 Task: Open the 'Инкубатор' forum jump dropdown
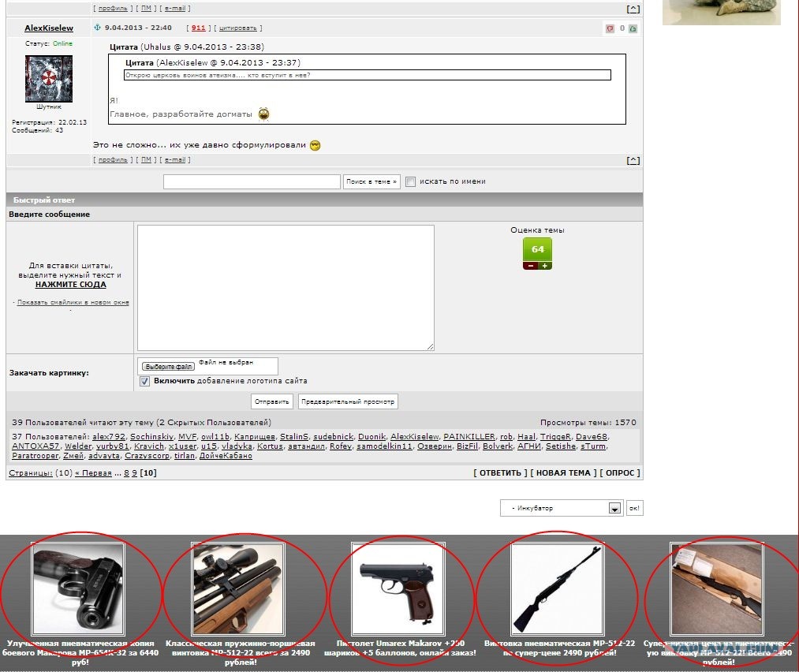coord(561,508)
